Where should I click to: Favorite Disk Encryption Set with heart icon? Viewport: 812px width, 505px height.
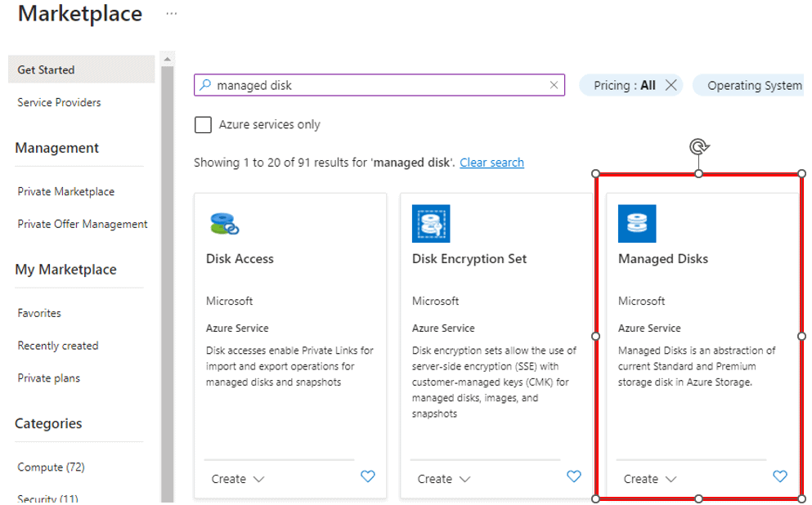574,476
